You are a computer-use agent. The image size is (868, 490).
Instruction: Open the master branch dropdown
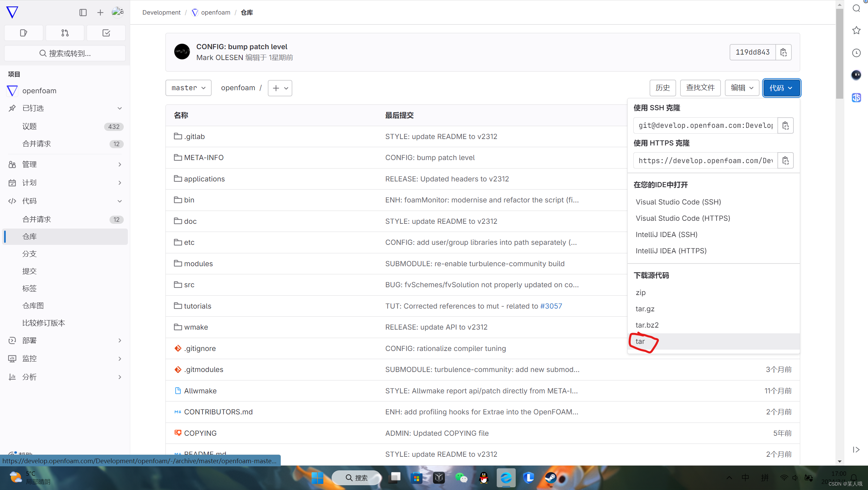click(188, 87)
